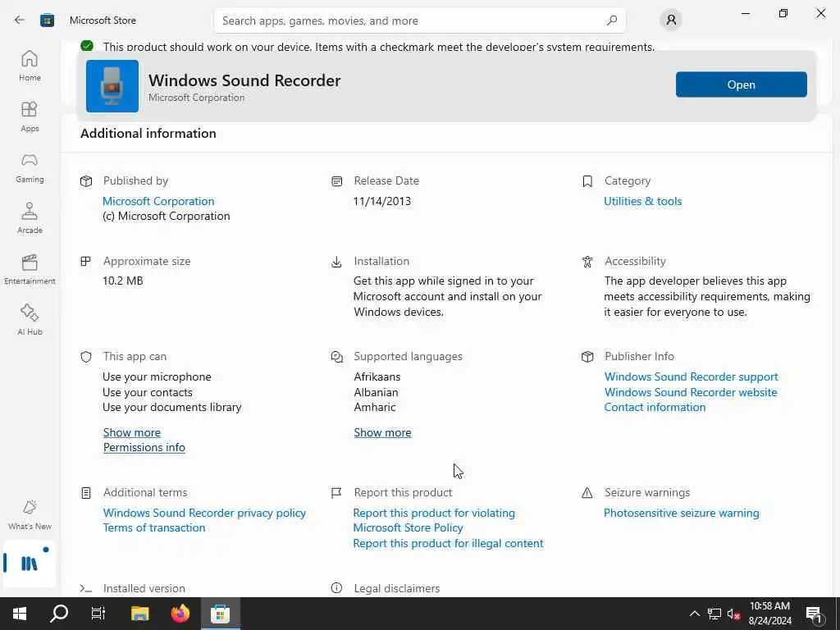This screenshot has height=630, width=840.
Task: Open the user account profile icon
Action: point(671,21)
